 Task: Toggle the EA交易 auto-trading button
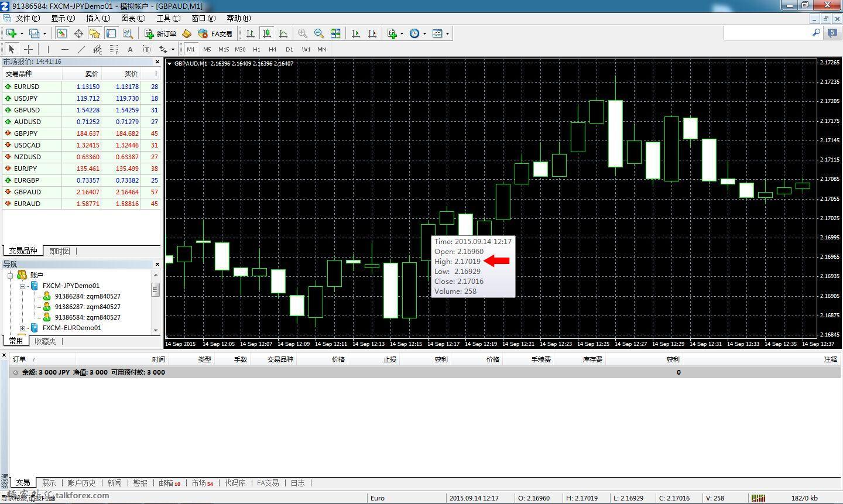tap(215, 33)
